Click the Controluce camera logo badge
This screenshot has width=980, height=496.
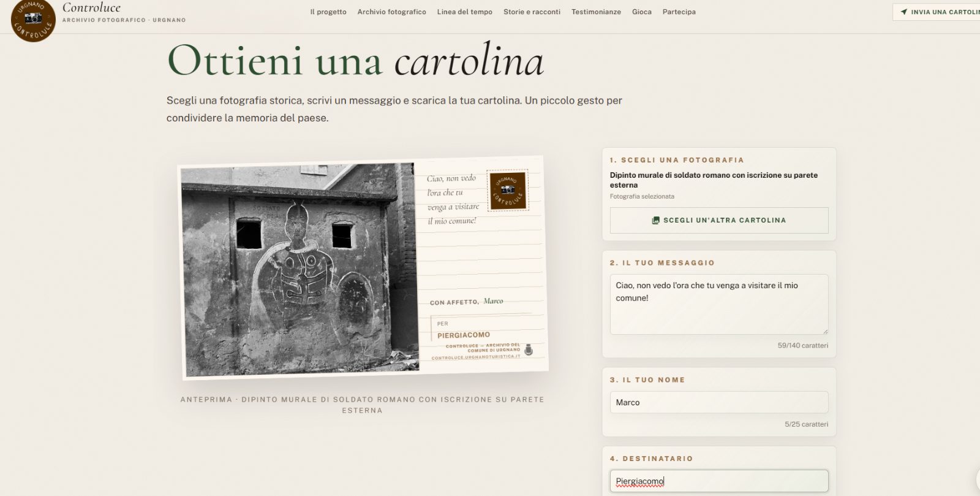pyautogui.click(x=33, y=19)
